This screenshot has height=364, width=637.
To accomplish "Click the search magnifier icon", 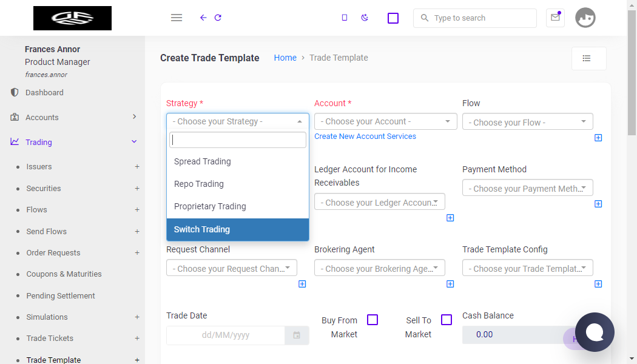I will coord(425,18).
